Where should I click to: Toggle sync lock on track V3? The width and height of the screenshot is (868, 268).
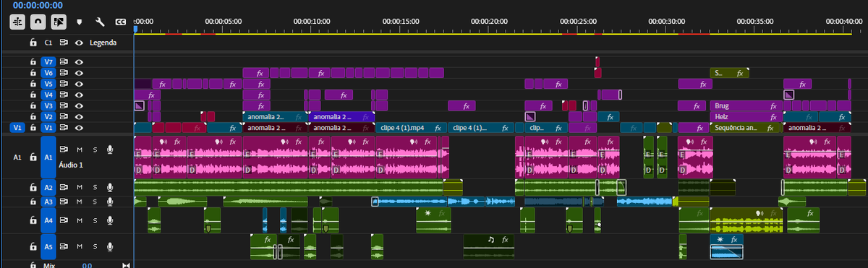point(64,105)
